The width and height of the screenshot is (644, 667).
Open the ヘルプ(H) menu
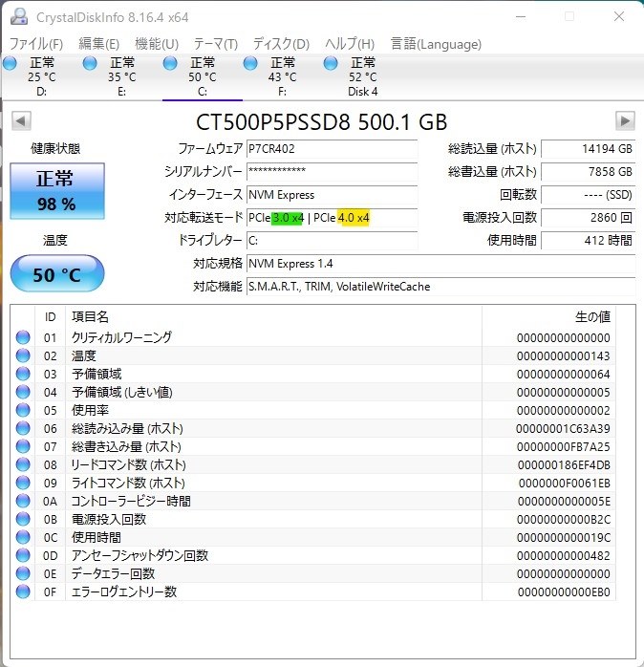point(350,44)
